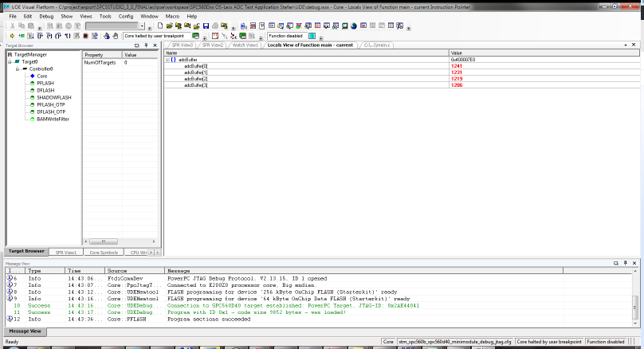Collapse the adcBuffer array node
The width and height of the screenshot is (644, 349).
167,60
